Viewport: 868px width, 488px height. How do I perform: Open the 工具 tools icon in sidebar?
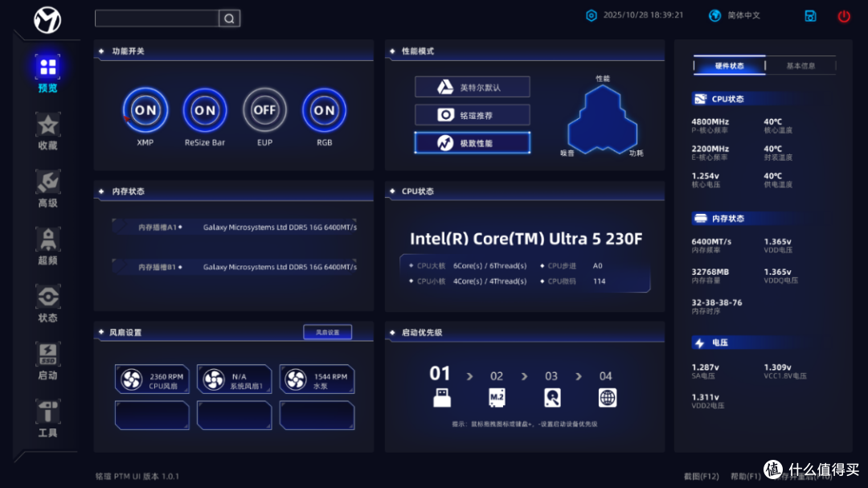click(x=47, y=412)
